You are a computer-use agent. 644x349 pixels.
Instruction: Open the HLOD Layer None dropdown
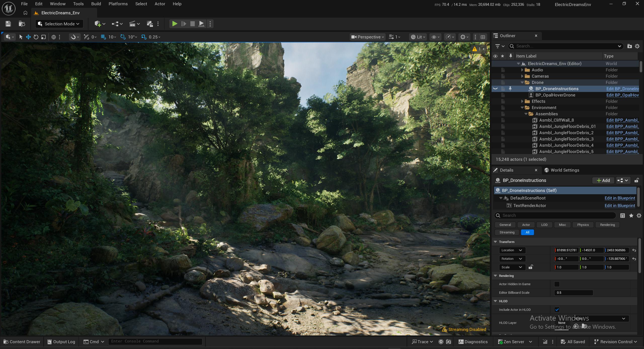(600, 319)
